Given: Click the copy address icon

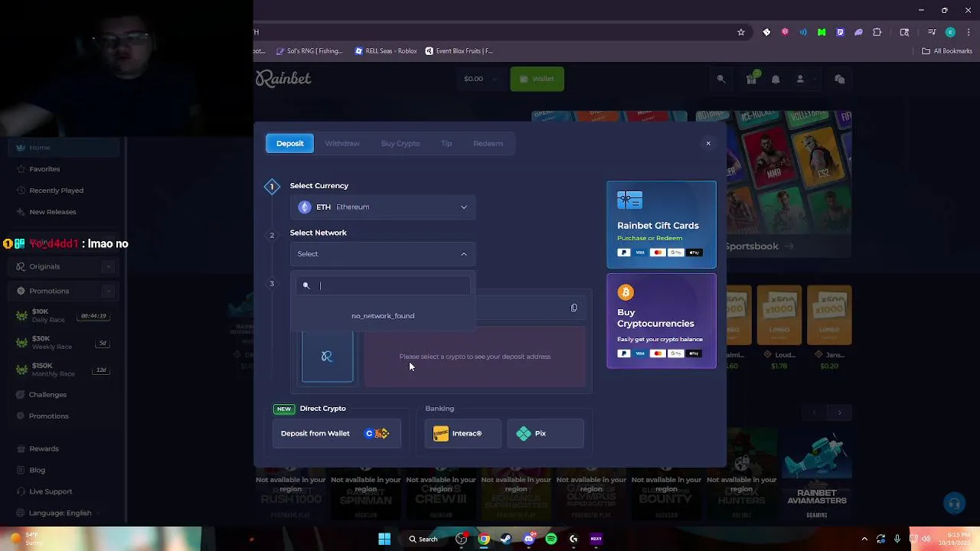Looking at the screenshot, I should click(x=573, y=308).
